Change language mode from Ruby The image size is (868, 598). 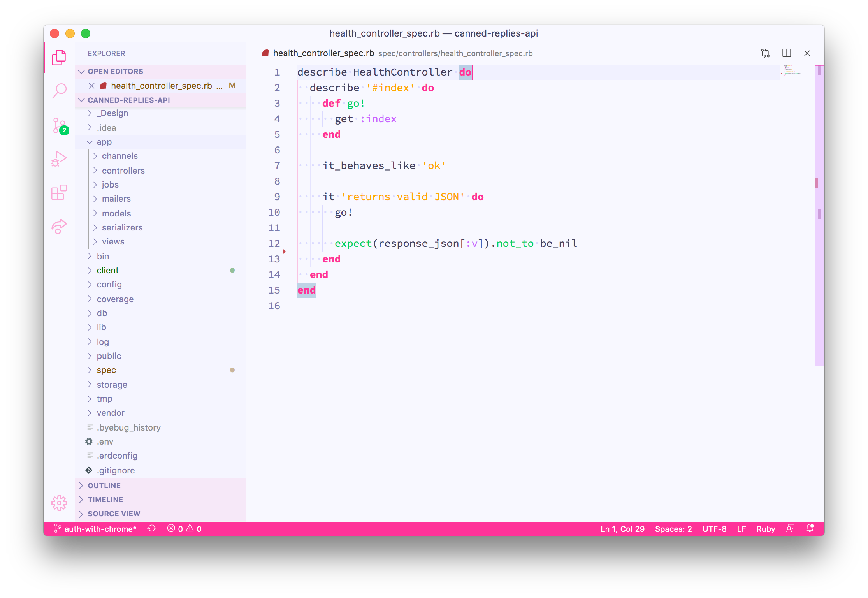point(765,529)
